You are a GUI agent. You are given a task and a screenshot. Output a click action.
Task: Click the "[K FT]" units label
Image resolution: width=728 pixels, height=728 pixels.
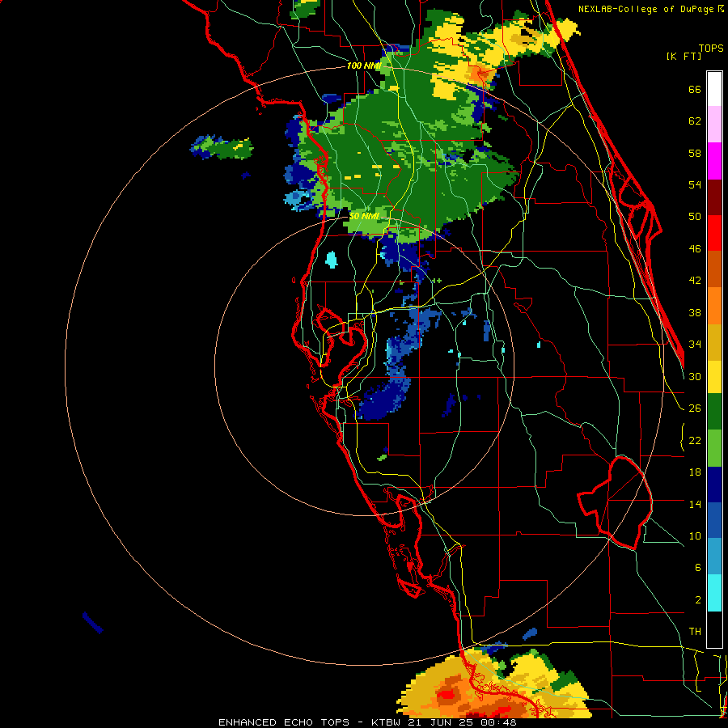point(684,56)
